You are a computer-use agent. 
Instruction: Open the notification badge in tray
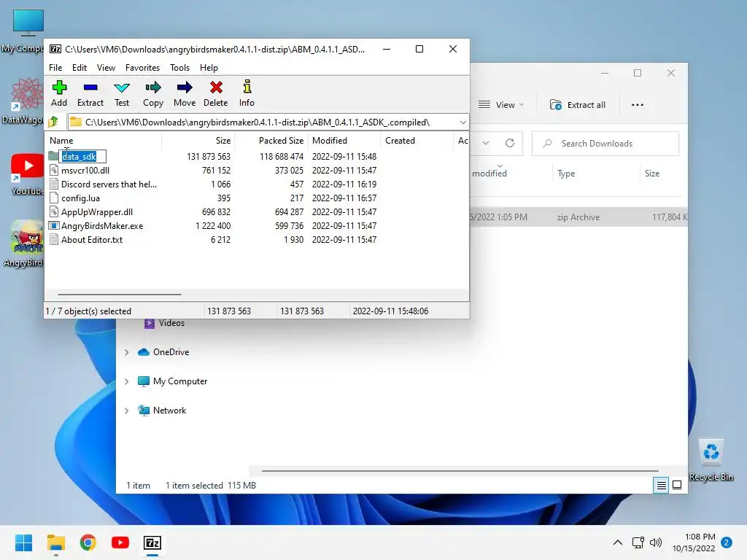[x=727, y=542]
